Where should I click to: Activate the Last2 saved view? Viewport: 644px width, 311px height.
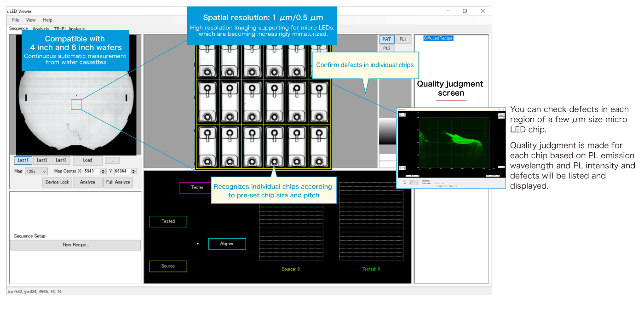(x=42, y=160)
